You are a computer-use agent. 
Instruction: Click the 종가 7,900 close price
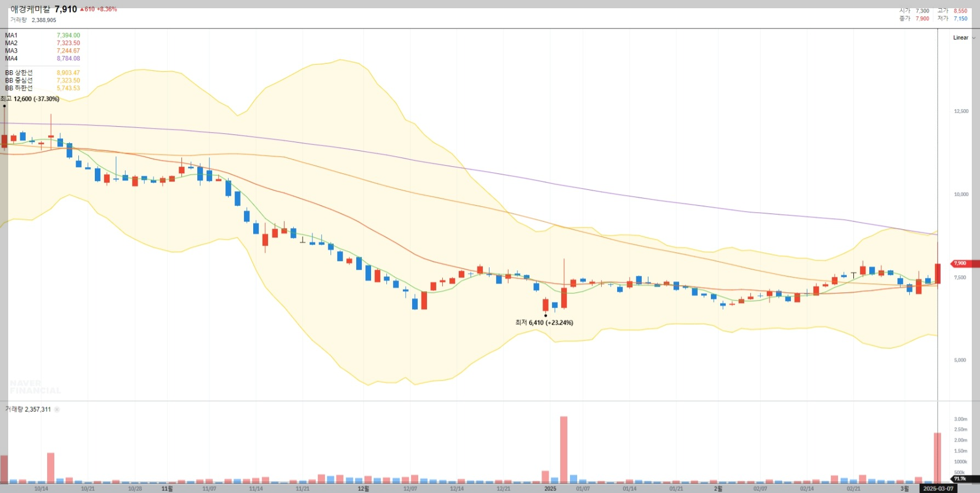(x=914, y=19)
